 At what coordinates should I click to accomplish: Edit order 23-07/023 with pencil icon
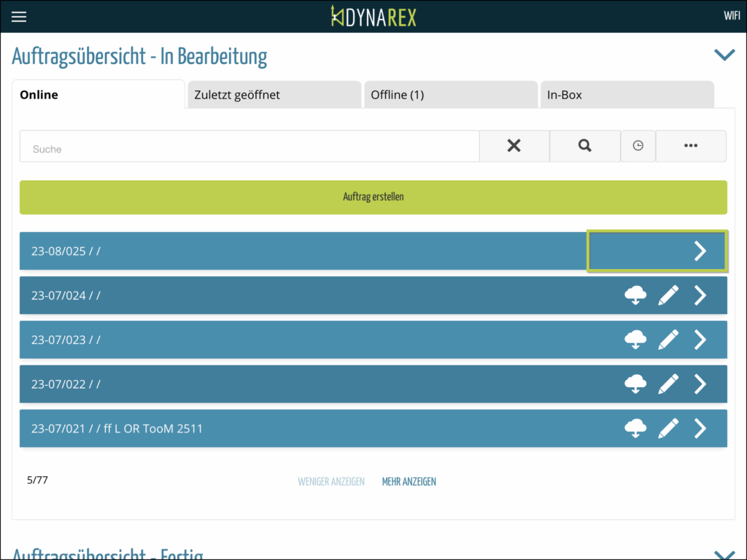668,340
